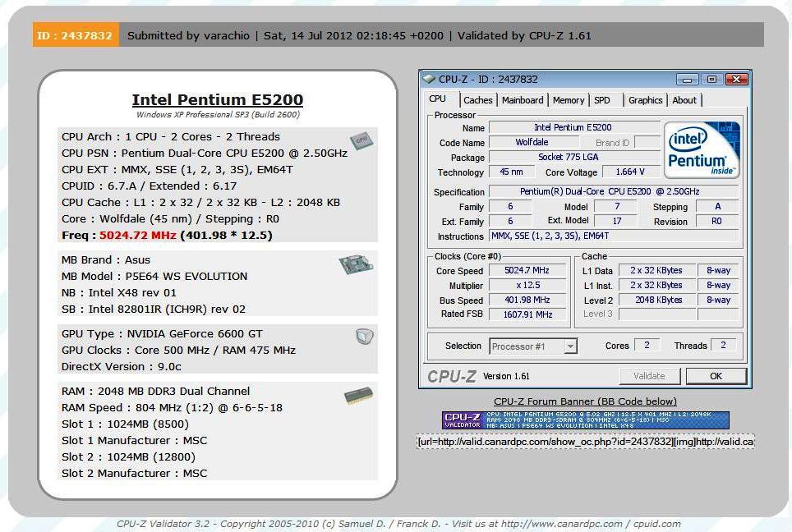Image resolution: width=792 pixels, height=532 pixels.
Task: Click the RAM module icon
Action: point(359,397)
